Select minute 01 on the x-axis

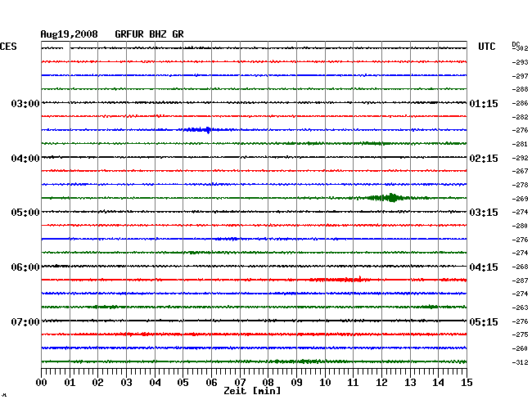pos(70,382)
